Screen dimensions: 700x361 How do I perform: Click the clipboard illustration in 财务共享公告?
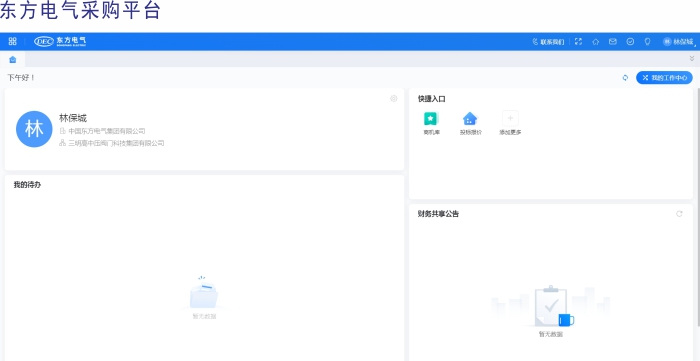click(x=551, y=307)
